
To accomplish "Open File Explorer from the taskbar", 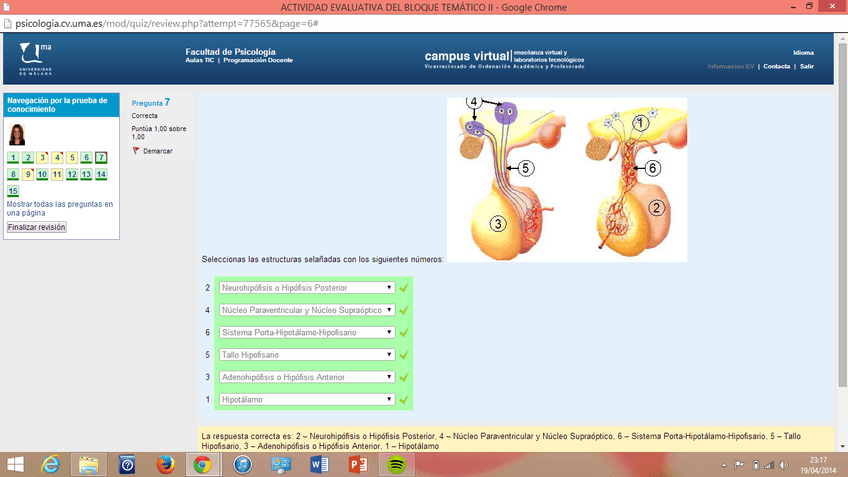I will [x=88, y=464].
